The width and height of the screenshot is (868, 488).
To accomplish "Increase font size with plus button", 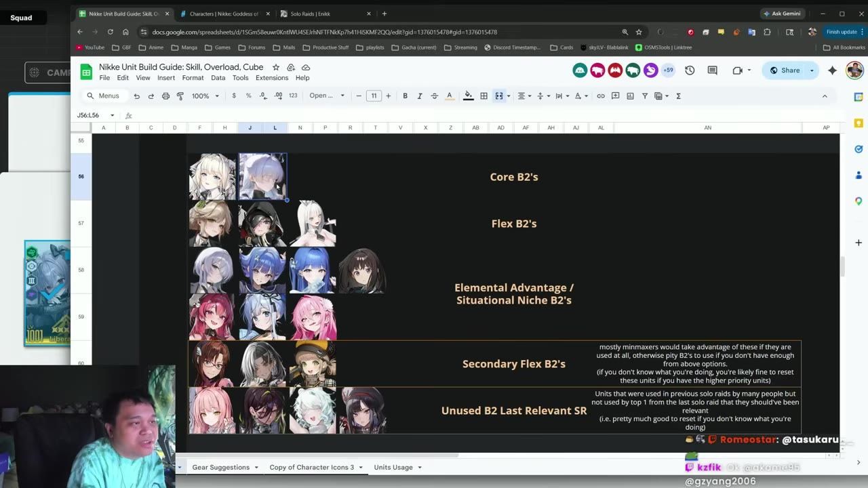I will [x=388, y=96].
